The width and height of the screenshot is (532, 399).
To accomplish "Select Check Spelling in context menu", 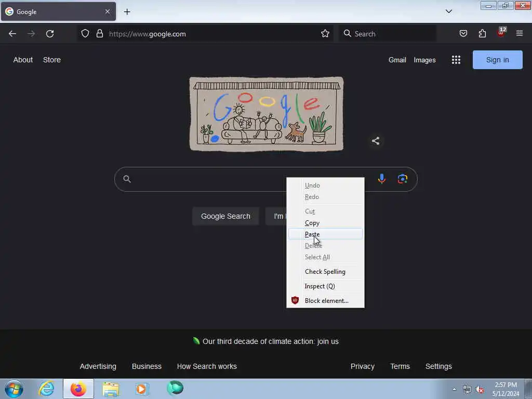I will [325, 271].
